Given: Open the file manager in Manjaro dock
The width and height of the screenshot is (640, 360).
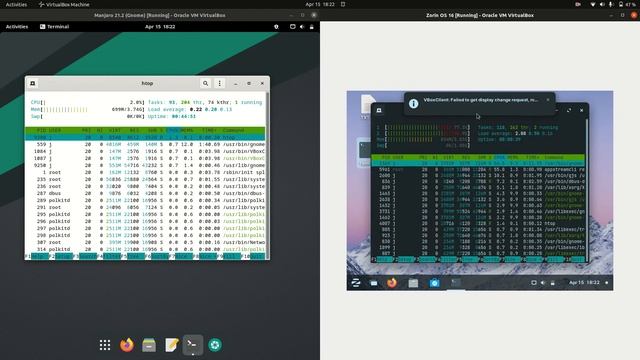Looking at the screenshot, I should pos(149,345).
